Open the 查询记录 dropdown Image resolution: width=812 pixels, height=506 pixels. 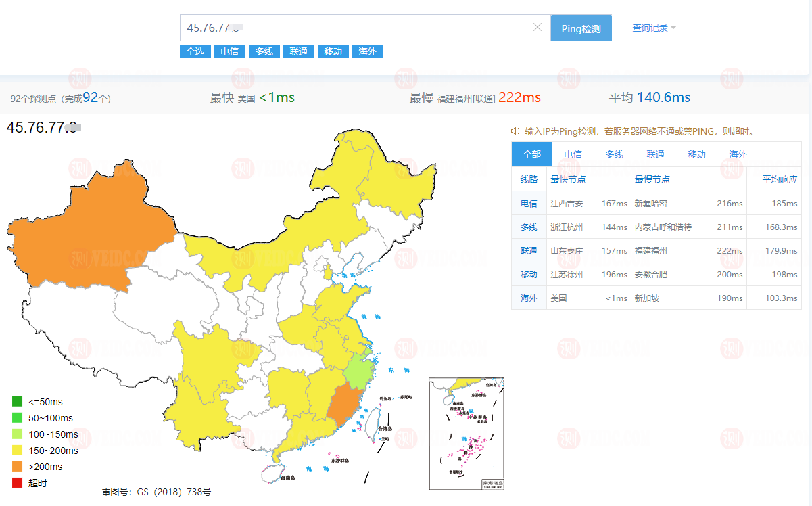point(649,27)
